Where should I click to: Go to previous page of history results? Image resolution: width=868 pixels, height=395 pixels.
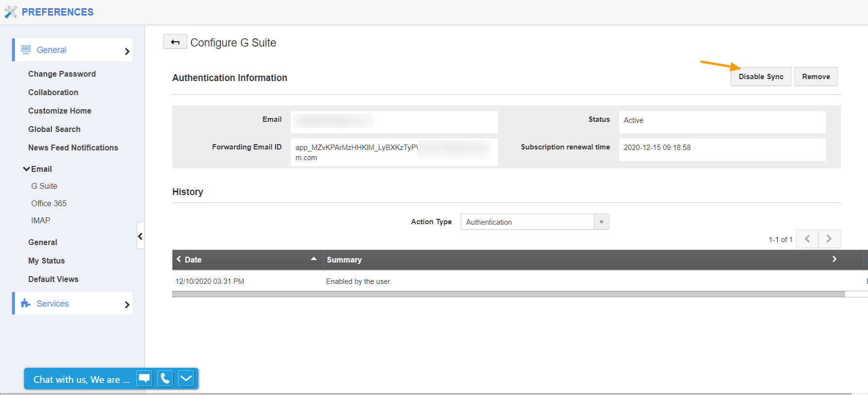(x=807, y=239)
